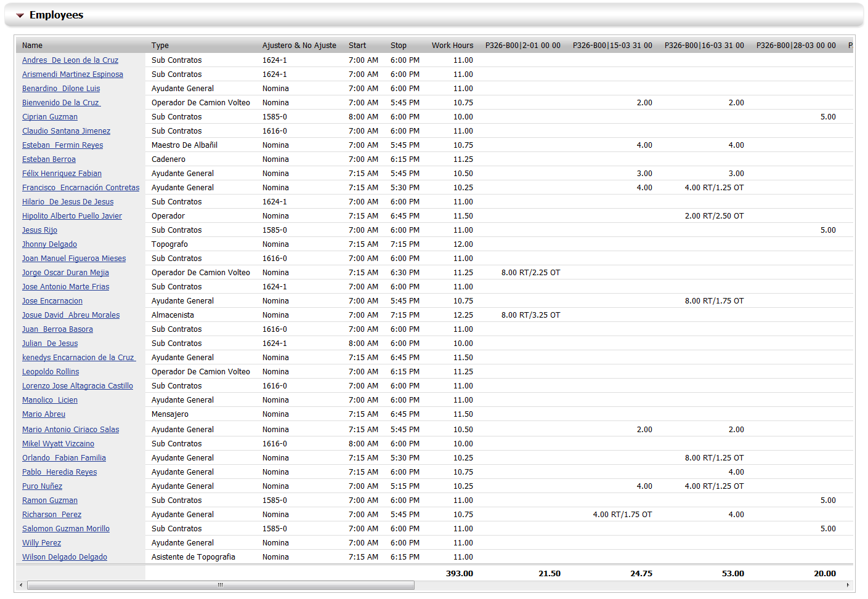
Task: Click the Work Hours column header
Action: click(x=453, y=46)
